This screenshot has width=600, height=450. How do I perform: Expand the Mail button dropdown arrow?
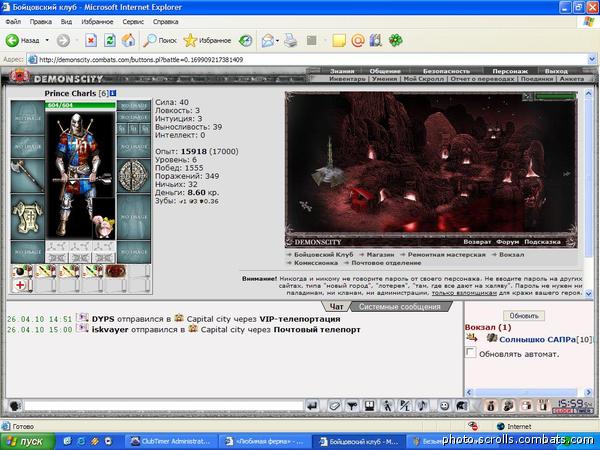[277, 40]
